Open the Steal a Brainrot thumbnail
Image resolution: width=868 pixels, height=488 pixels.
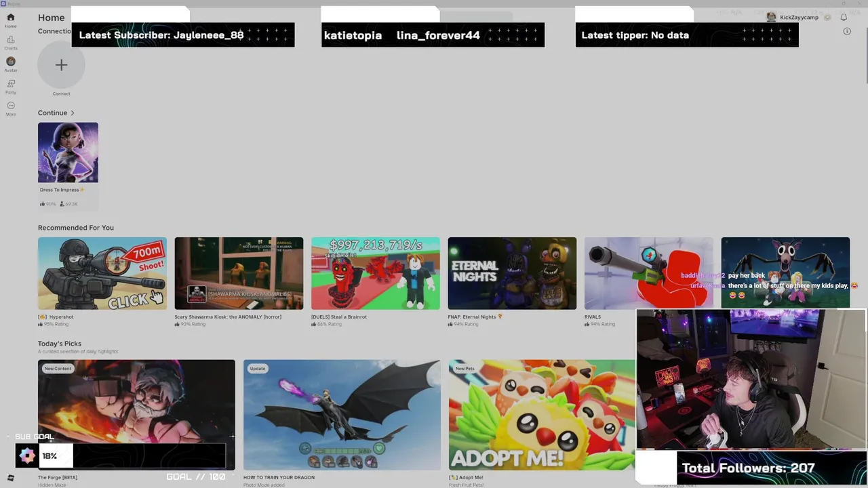375,273
